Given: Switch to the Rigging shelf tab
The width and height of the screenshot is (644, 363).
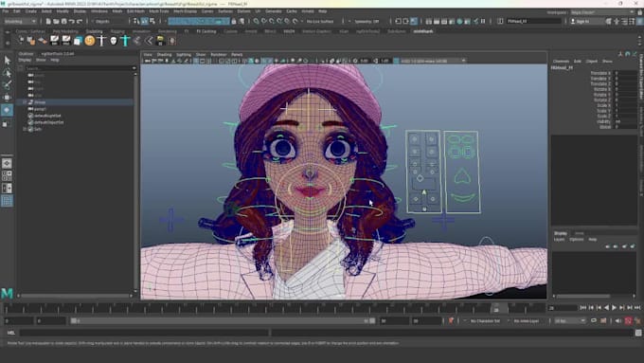Looking at the screenshot, I should [x=117, y=31].
